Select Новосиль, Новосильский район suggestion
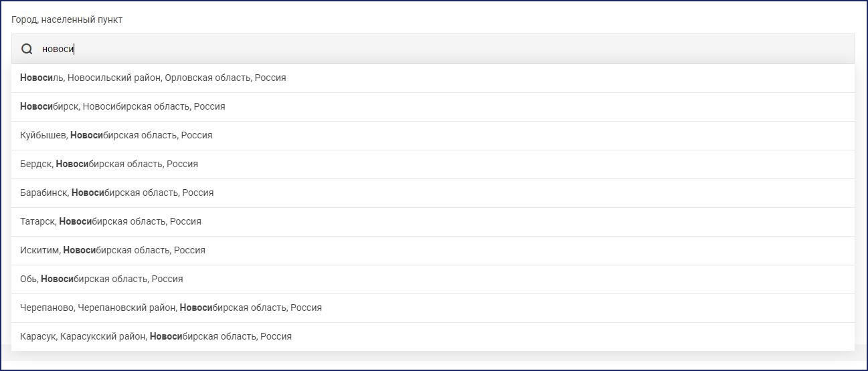Viewport: 868px width, 371px height. pyautogui.click(x=433, y=78)
